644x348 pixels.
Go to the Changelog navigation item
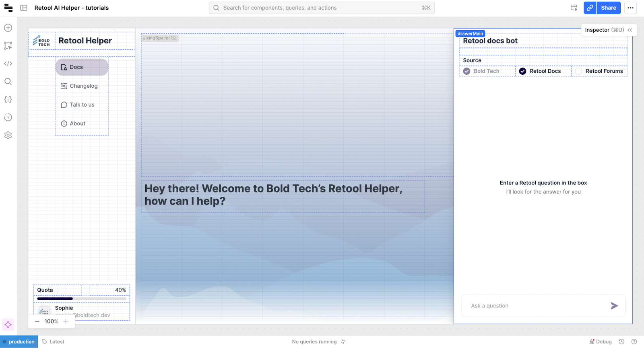pyautogui.click(x=82, y=86)
